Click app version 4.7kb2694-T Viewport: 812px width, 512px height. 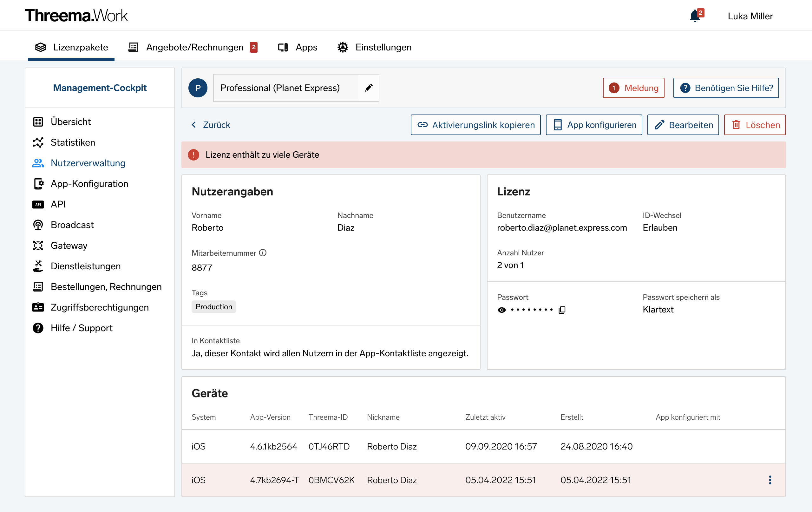(x=274, y=480)
